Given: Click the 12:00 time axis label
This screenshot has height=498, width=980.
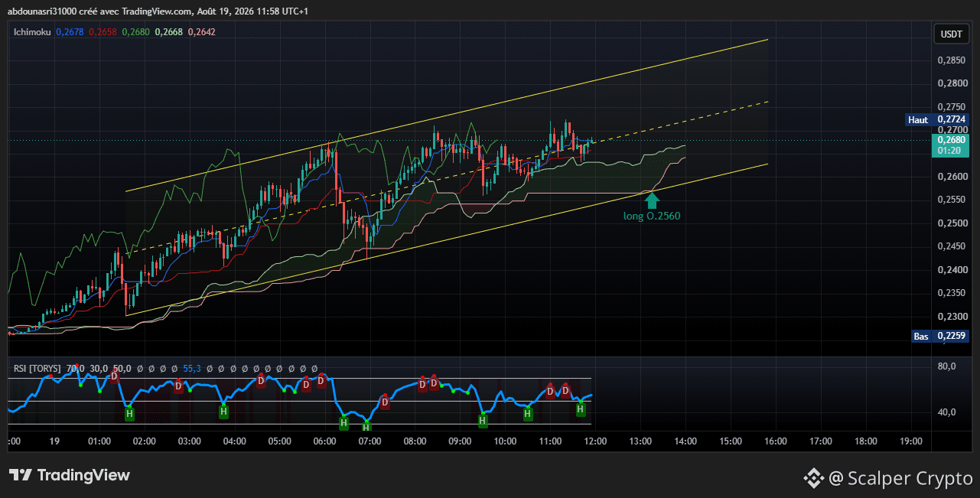Looking at the screenshot, I should (x=595, y=441).
